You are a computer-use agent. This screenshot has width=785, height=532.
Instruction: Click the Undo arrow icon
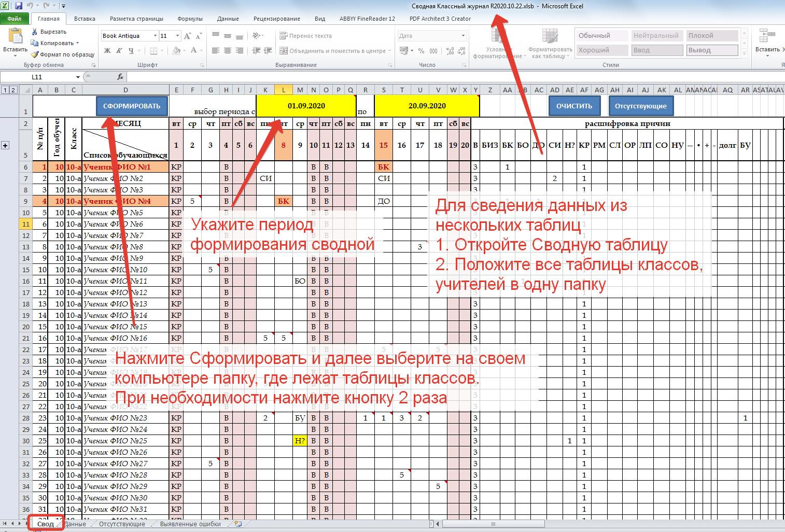coord(30,6)
